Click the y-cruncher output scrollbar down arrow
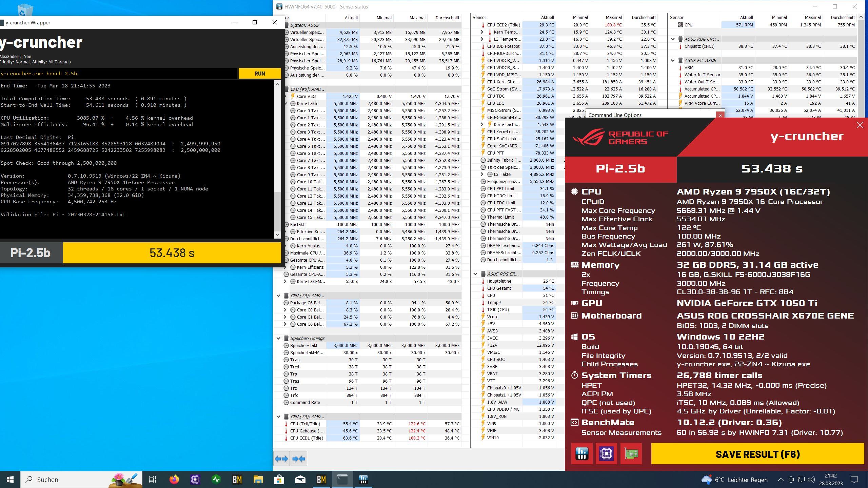The height and width of the screenshot is (488, 868). (x=278, y=235)
